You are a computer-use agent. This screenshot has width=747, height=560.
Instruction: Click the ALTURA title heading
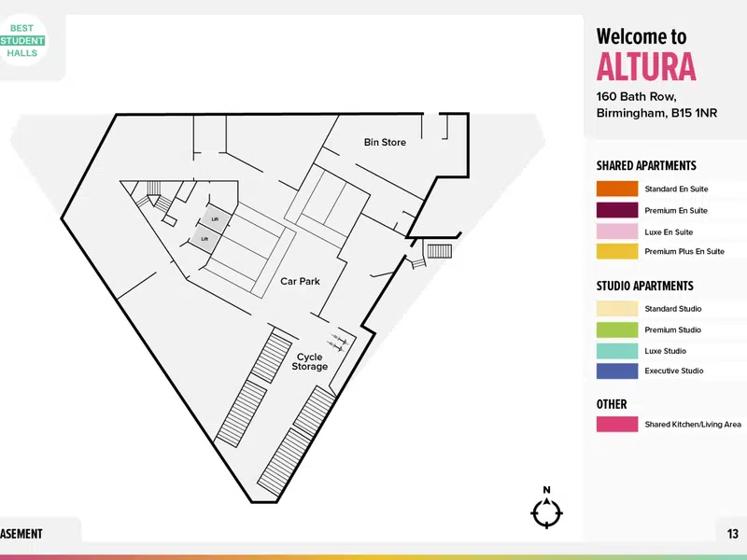646,66
